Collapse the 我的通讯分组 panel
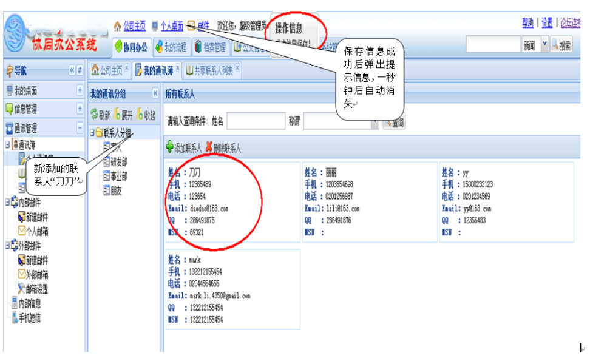The width and height of the screenshot is (607, 364). [155, 93]
